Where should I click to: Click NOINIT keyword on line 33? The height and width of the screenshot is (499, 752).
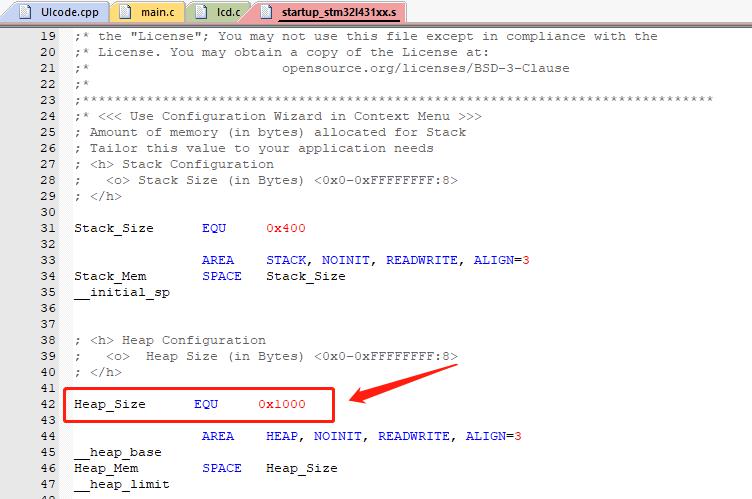(x=346, y=260)
